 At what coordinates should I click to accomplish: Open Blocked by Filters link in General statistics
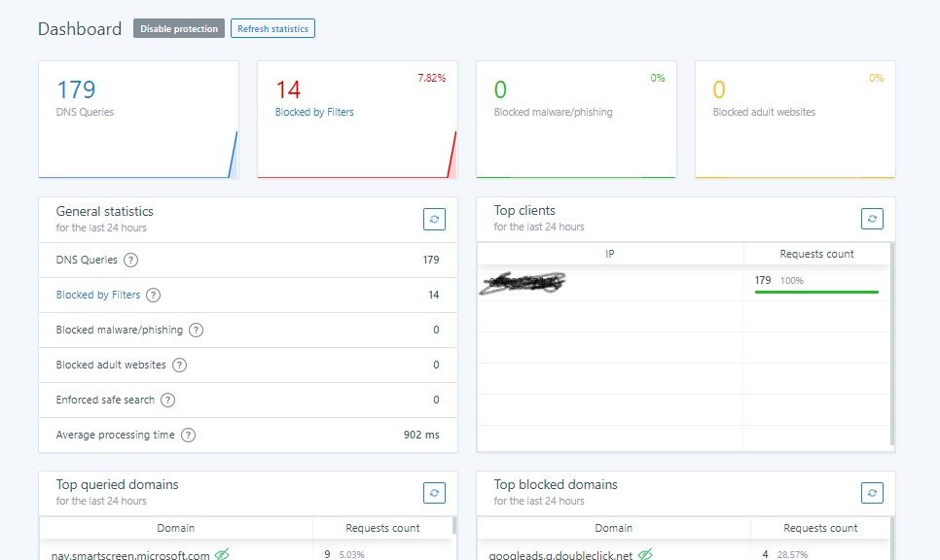click(97, 295)
